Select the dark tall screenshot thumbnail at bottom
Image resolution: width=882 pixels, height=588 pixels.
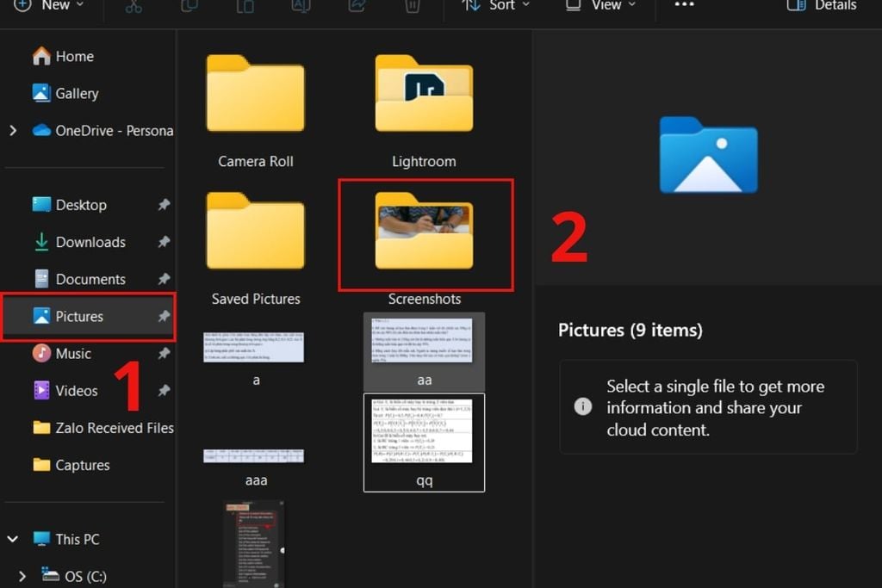click(x=254, y=544)
